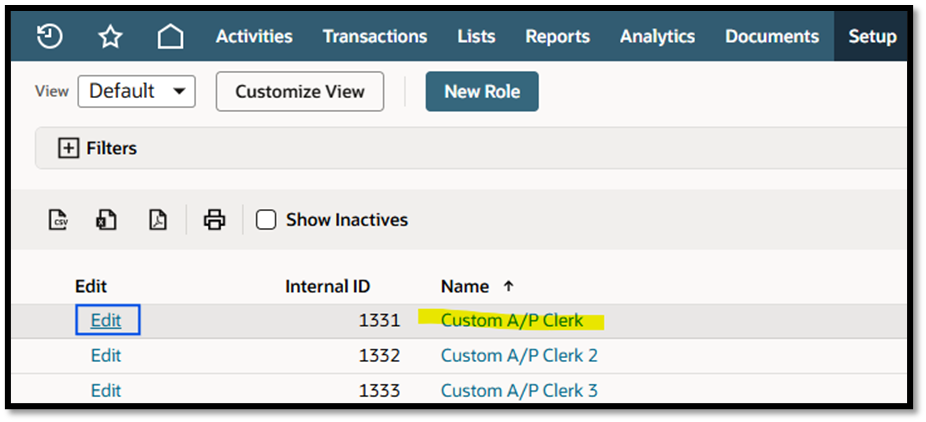Click the Print icon
The height and width of the screenshot is (422, 926).
coord(214,220)
